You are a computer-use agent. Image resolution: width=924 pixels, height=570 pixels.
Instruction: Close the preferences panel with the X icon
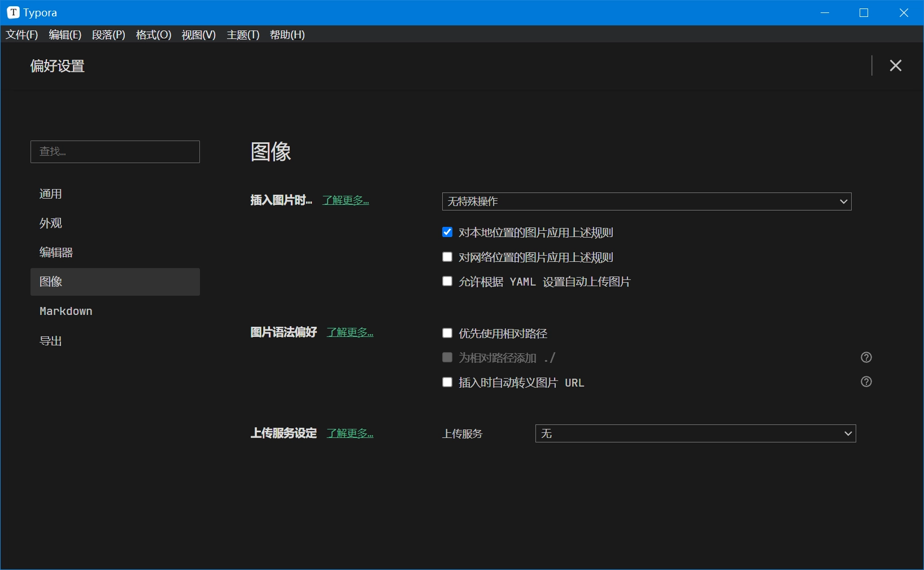tap(895, 65)
